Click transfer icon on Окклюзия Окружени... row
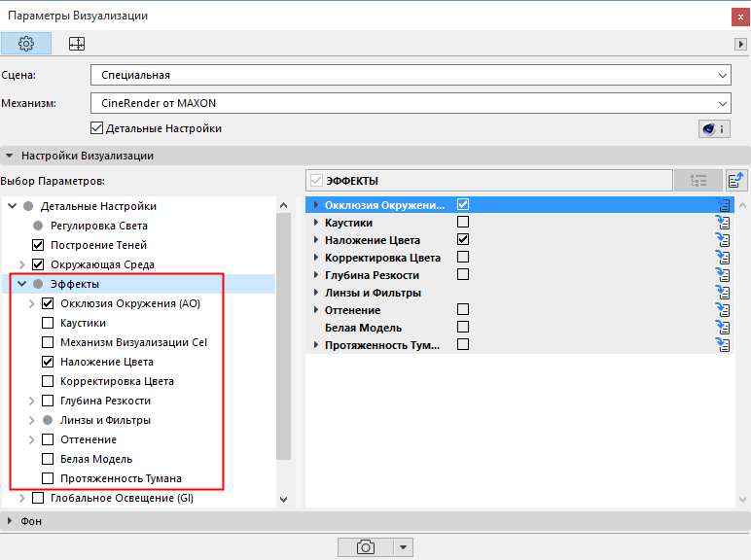The width and height of the screenshot is (751, 560). pyautogui.click(x=723, y=205)
